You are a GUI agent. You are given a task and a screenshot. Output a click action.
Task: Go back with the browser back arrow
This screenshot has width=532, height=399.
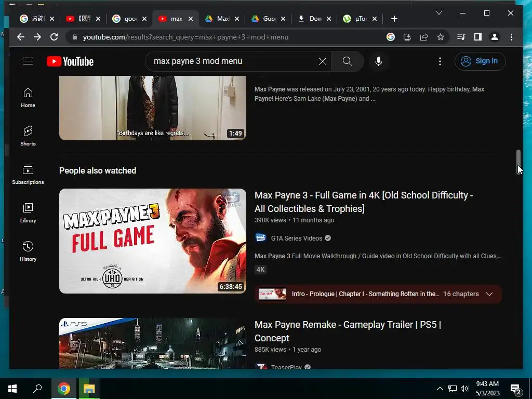[x=21, y=37]
